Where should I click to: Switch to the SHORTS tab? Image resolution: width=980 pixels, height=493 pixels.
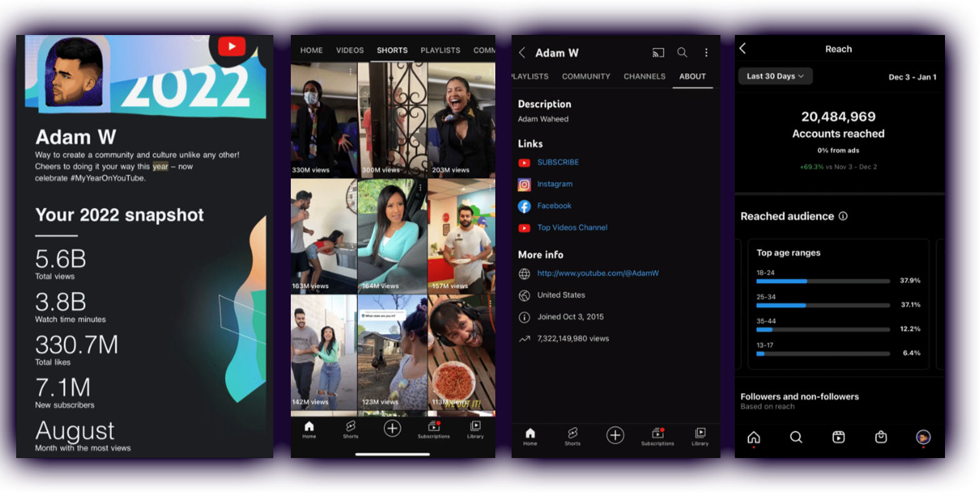click(392, 51)
